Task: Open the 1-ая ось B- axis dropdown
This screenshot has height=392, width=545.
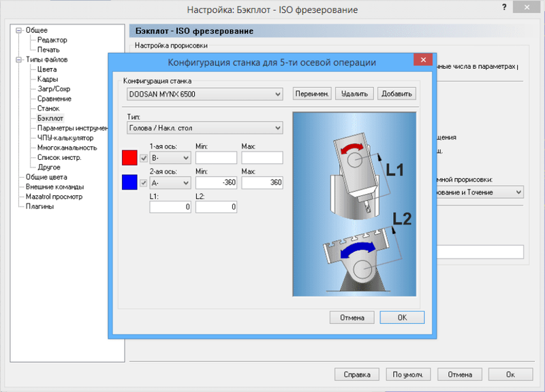Action: point(170,158)
